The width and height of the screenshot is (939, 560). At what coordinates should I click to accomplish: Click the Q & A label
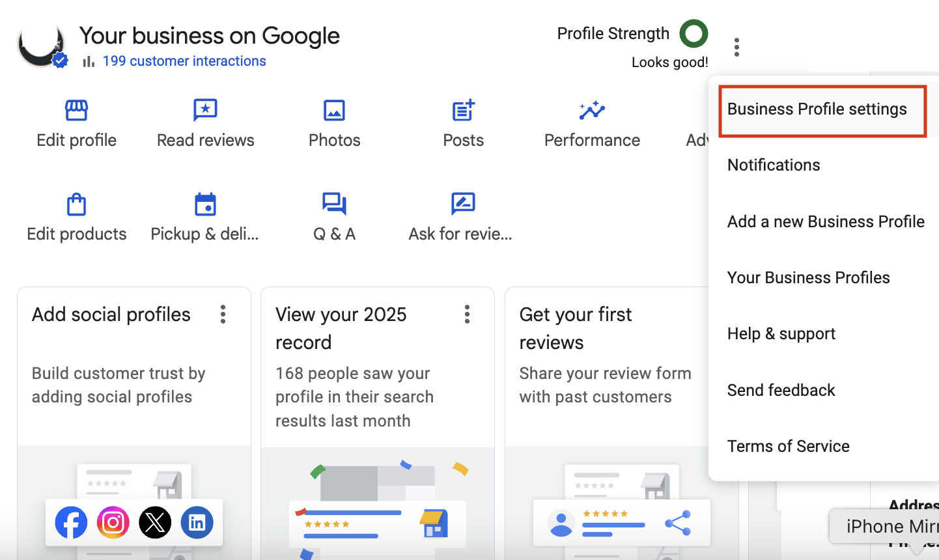click(334, 234)
